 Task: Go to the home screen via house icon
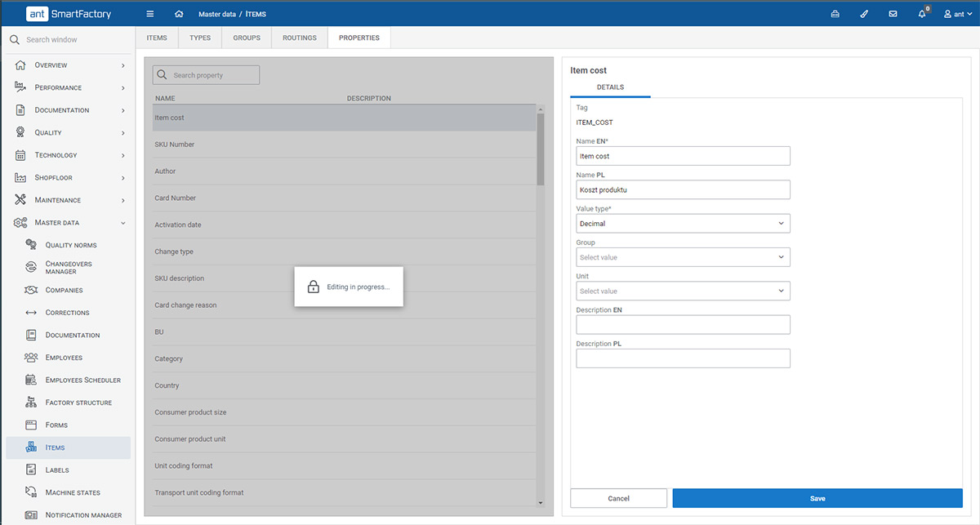click(x=179, y=14)
